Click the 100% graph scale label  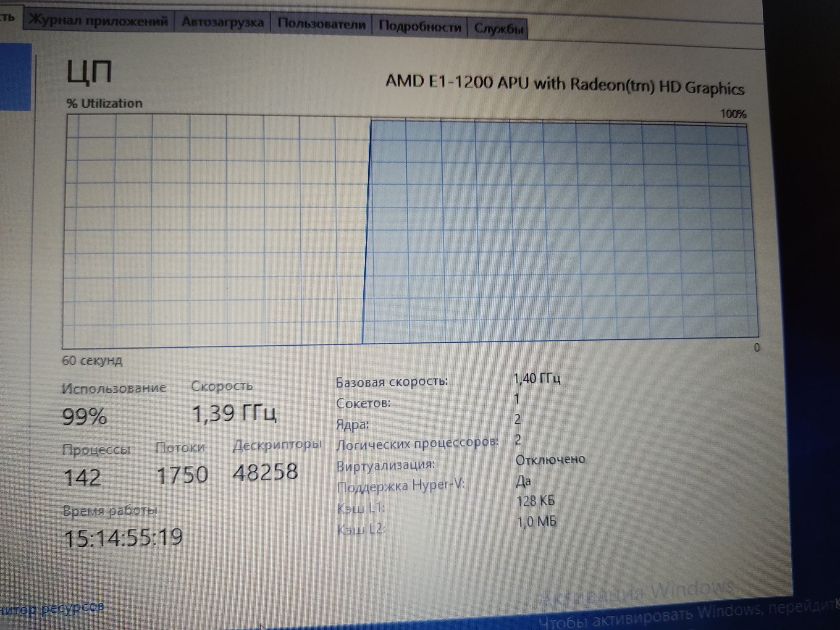[733, 114]
